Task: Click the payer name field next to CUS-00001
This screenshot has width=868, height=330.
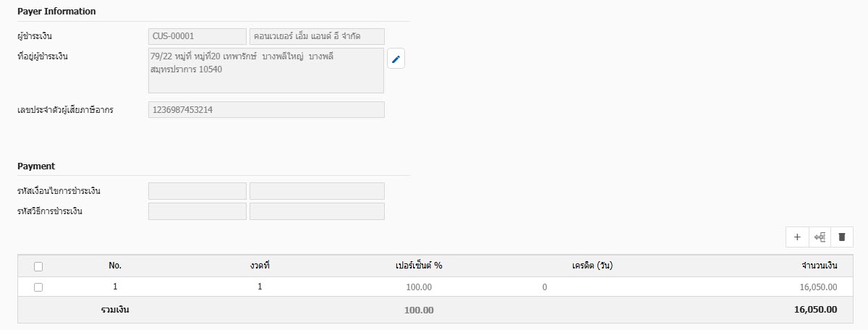Action: pyautogui.click(x=317, y=36)
